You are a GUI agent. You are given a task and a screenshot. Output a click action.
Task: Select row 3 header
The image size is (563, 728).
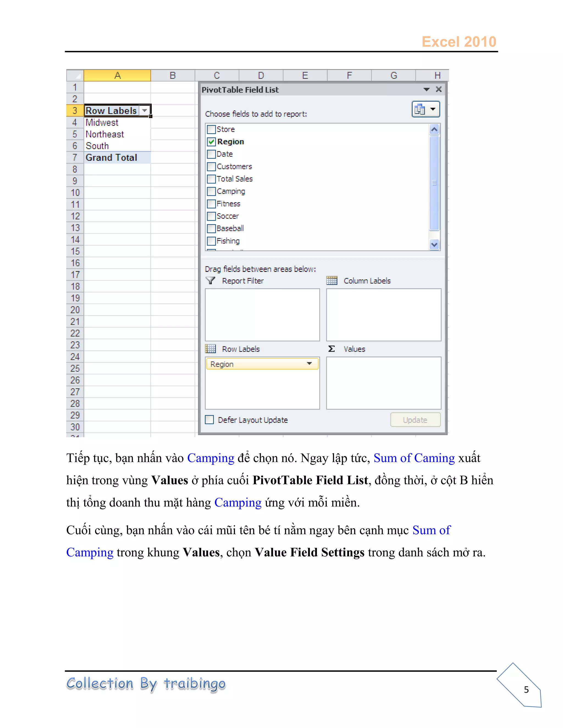(75, 110)
